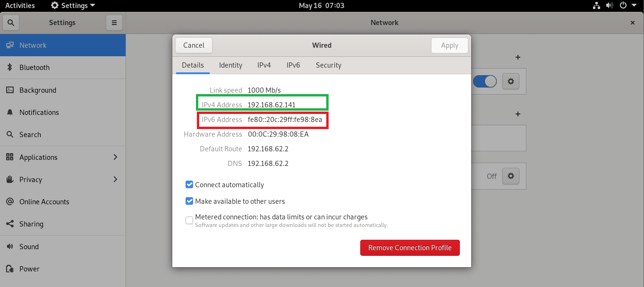
Task: Select Notifications in the sidebar
Action: point(40,112)
